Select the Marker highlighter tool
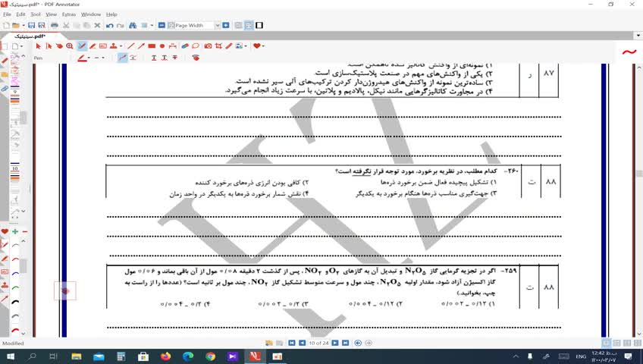643x364 pixels. [x=93, y=46]
